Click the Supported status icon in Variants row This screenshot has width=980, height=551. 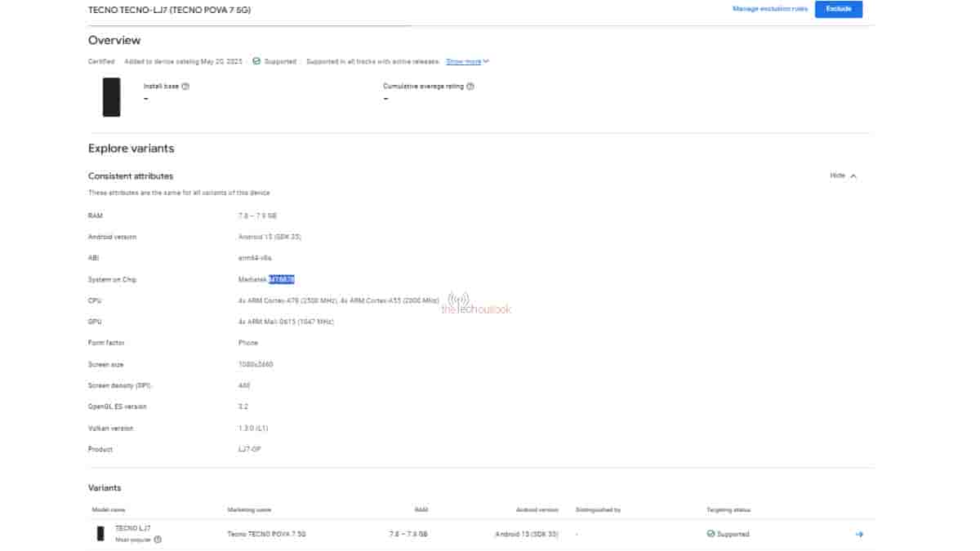(x=710, y=534)
